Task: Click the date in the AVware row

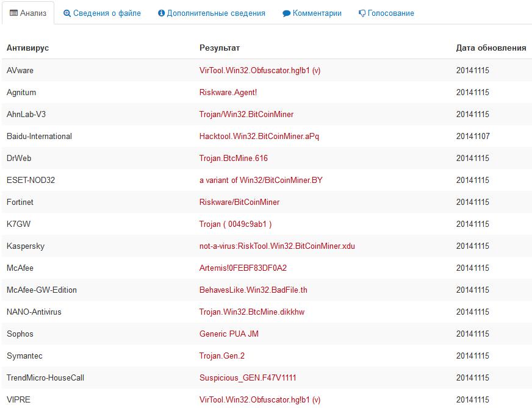Action: point(473,70)
